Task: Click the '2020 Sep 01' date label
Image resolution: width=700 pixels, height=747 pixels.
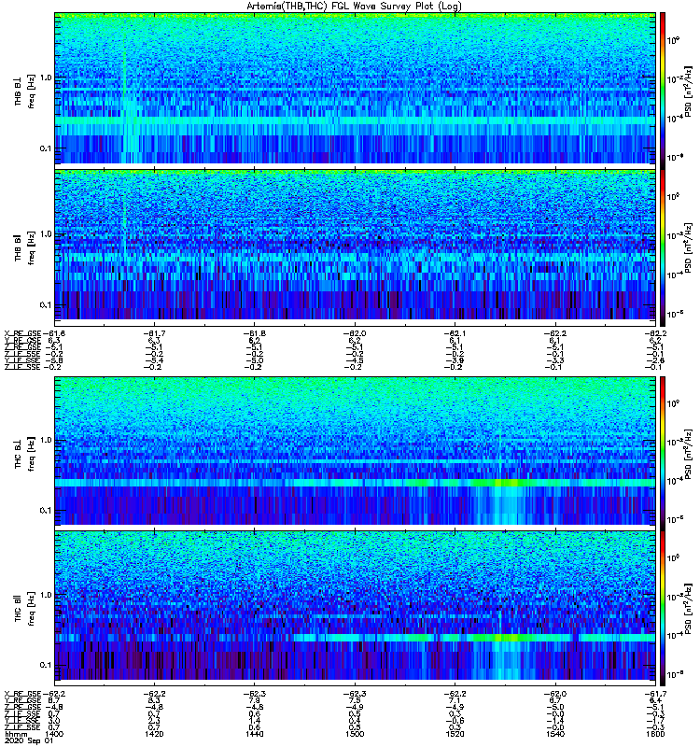Action: pos(29,740)
